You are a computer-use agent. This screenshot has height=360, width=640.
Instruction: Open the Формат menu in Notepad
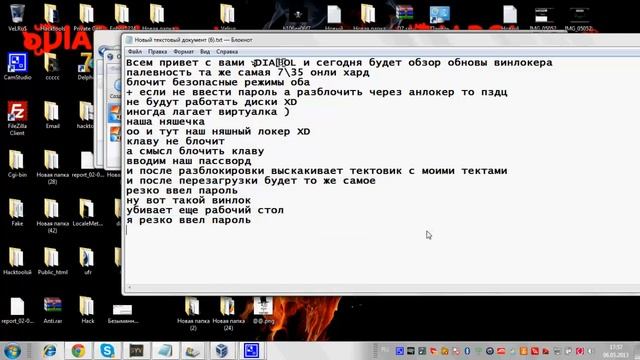[183, 52]
